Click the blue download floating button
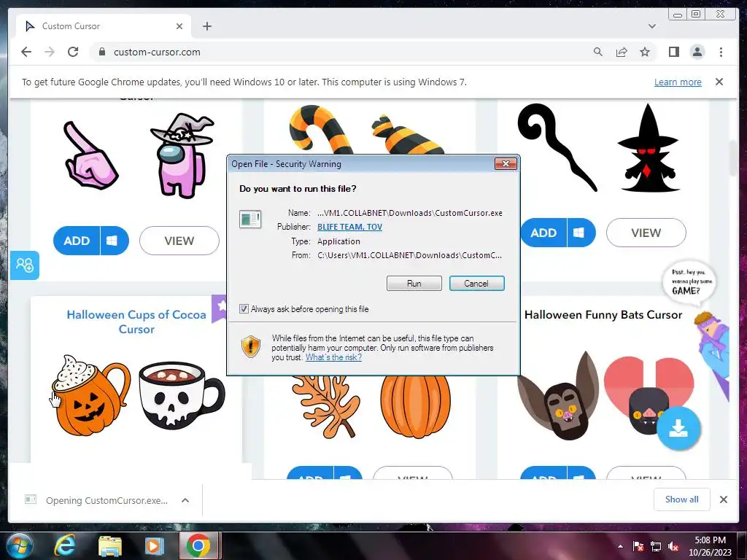 [x=678, y=429]
